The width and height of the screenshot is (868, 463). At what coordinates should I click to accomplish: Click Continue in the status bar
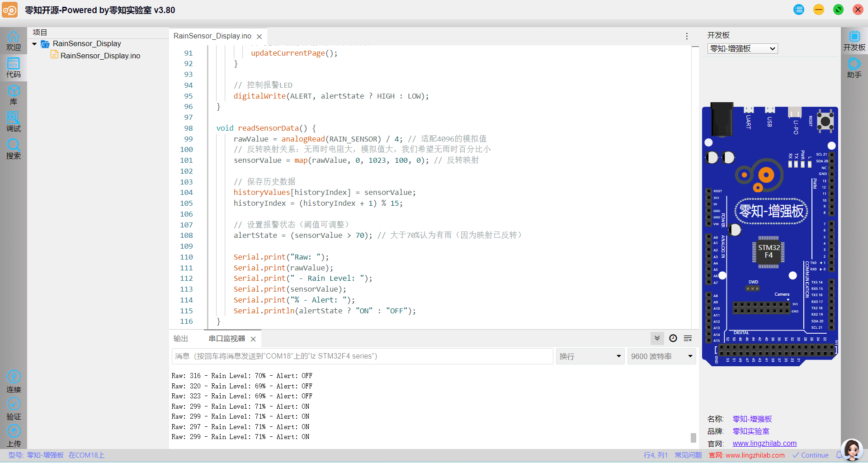(811, 455)
